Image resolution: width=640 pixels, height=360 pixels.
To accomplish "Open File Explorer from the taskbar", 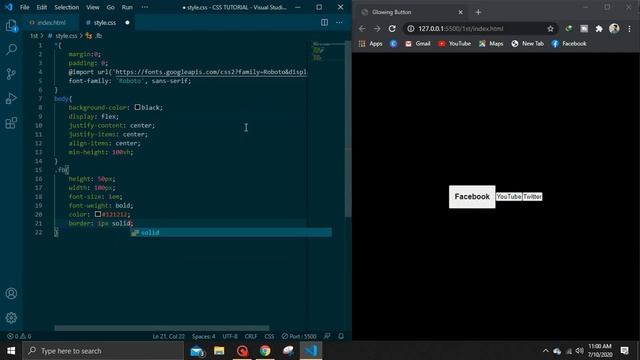I will click(219, 351).
